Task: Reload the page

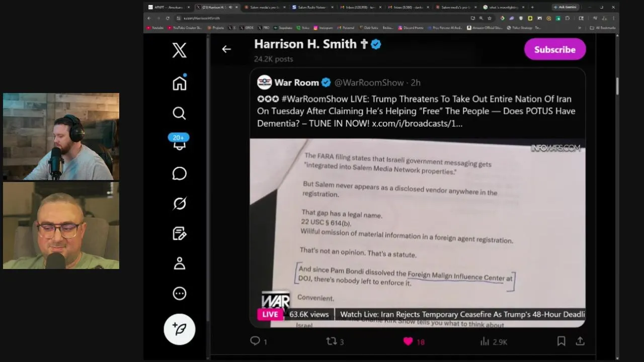Action: click(168, 18)
